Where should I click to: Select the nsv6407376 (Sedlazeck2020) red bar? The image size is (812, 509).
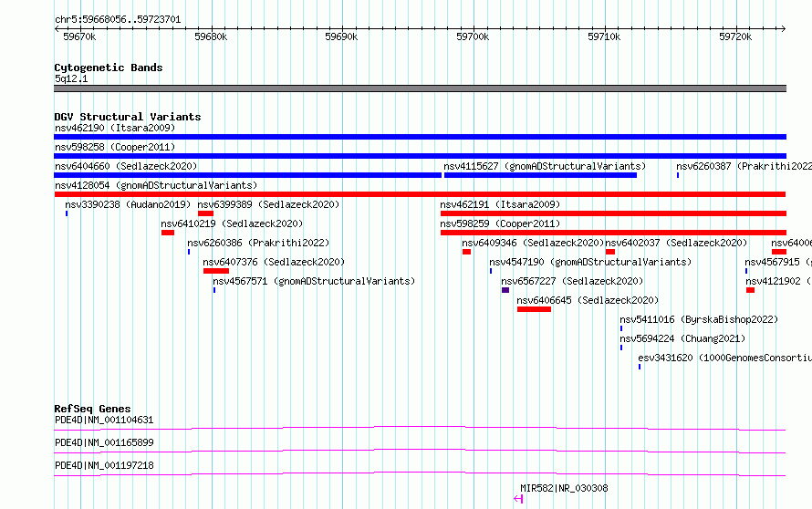pyautogui.click(x=216, y=271)
